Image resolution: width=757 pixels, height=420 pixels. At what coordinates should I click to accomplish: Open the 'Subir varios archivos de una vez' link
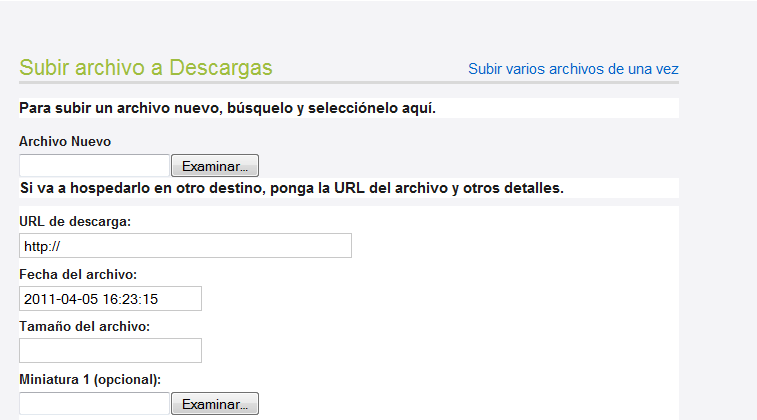[x=573, y=69]
